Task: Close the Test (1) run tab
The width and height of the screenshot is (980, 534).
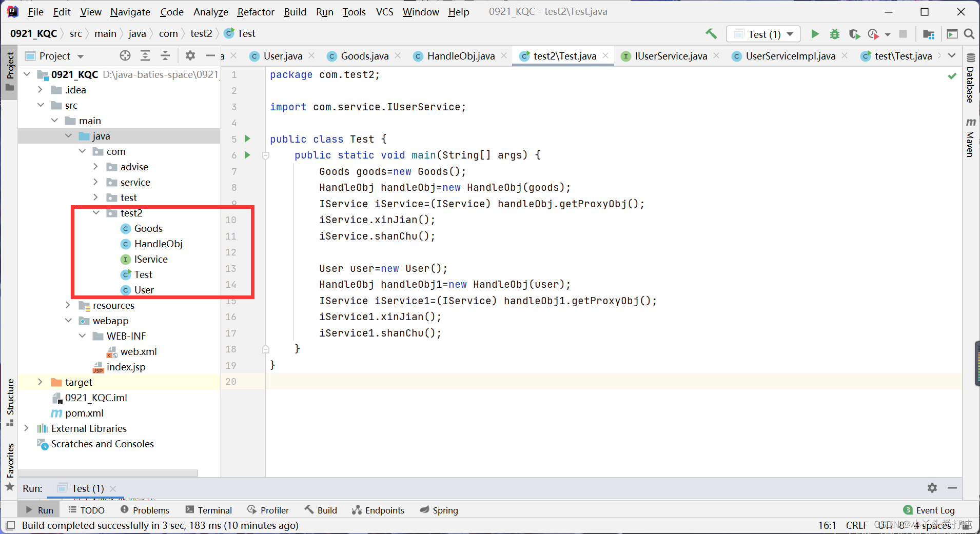Action: click(x=113, y=488)
